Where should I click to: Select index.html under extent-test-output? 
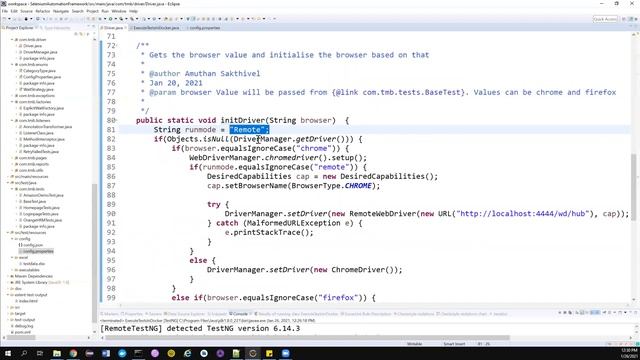(28, 301)
